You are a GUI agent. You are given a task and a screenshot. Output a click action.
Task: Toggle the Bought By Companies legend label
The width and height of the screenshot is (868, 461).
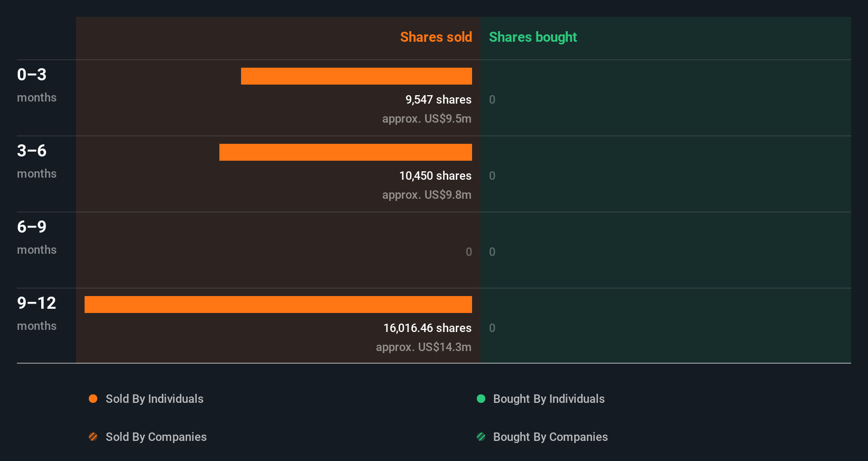click(x=550, y=437)
